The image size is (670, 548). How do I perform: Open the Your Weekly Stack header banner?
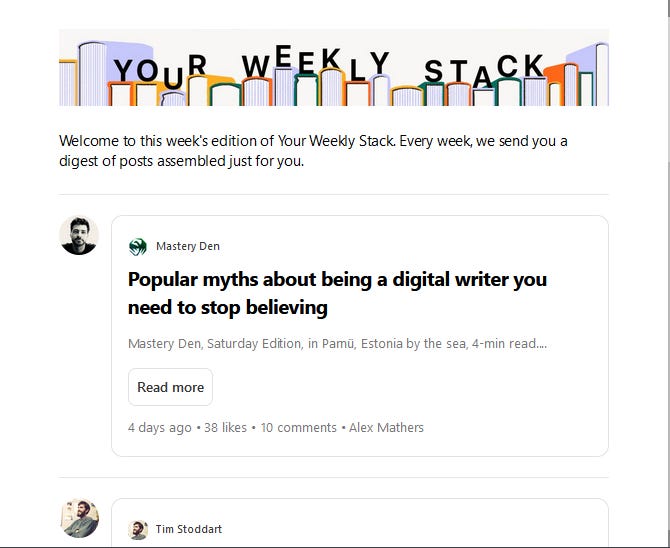[x=334, y=68]
